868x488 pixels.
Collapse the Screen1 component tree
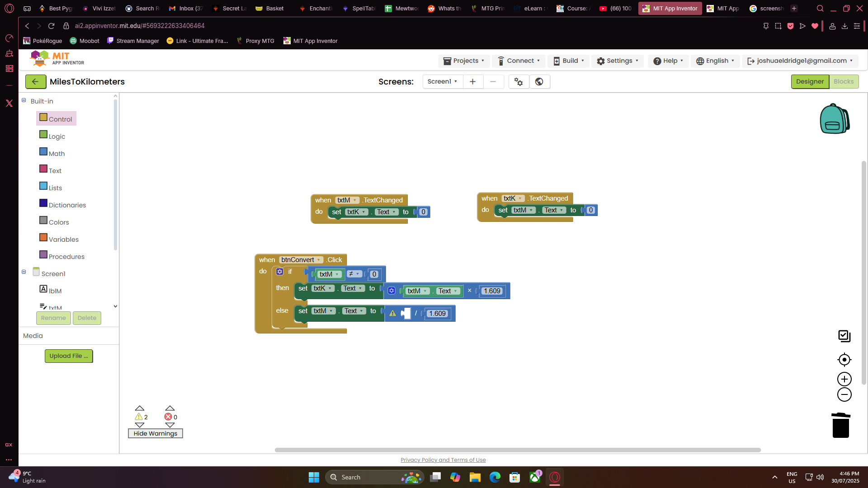pyautogui.click(x=24, y=272)
